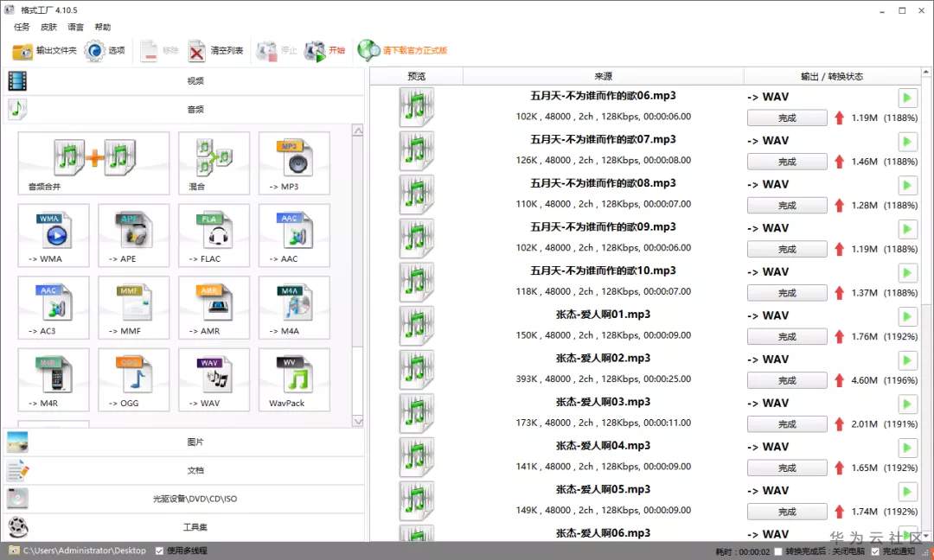Click 完成 button for 张杰-爱人啊04.mp3
Viewport: 934px width, 560px height.
click(x=787, y=468)
